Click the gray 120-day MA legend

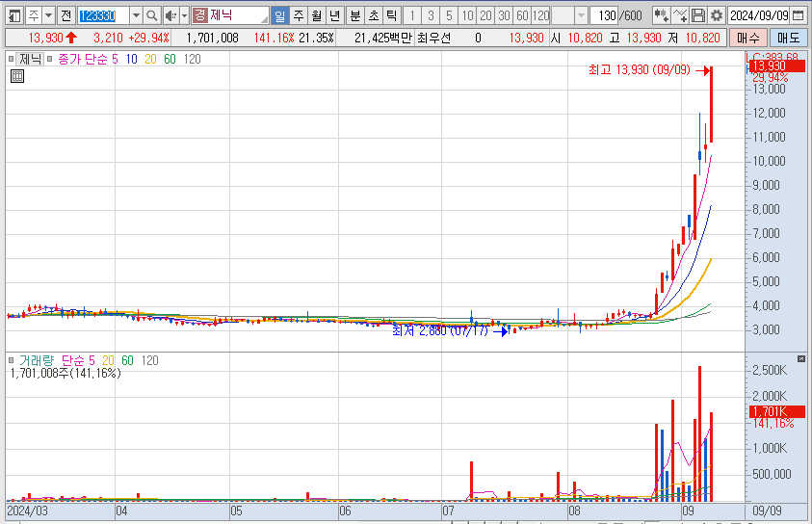192,59
